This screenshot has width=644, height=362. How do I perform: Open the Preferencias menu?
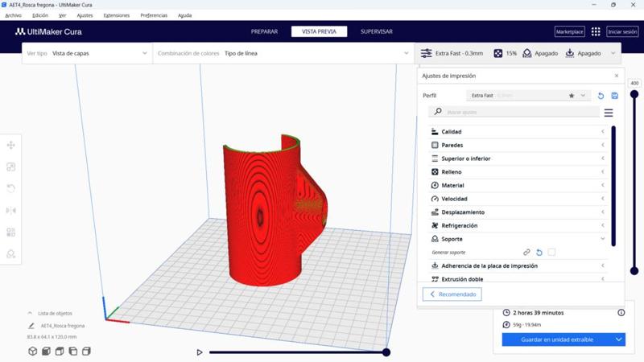click(x=154, y=15)
